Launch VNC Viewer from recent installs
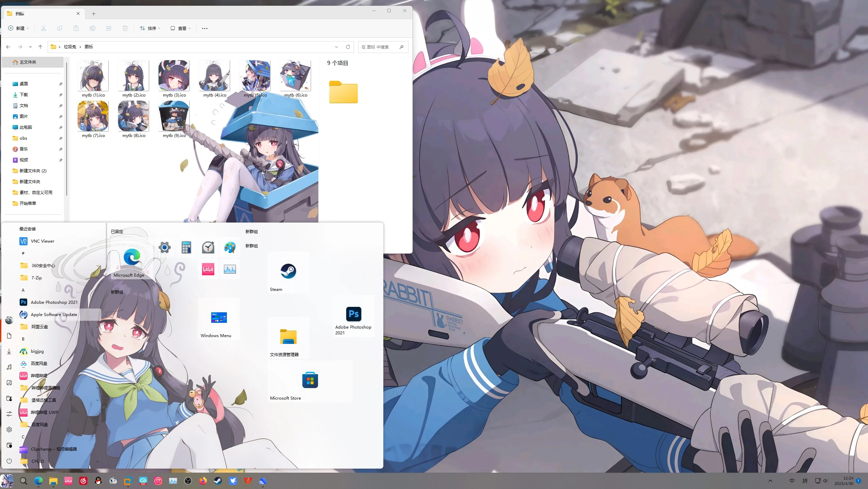 (60, 241)
